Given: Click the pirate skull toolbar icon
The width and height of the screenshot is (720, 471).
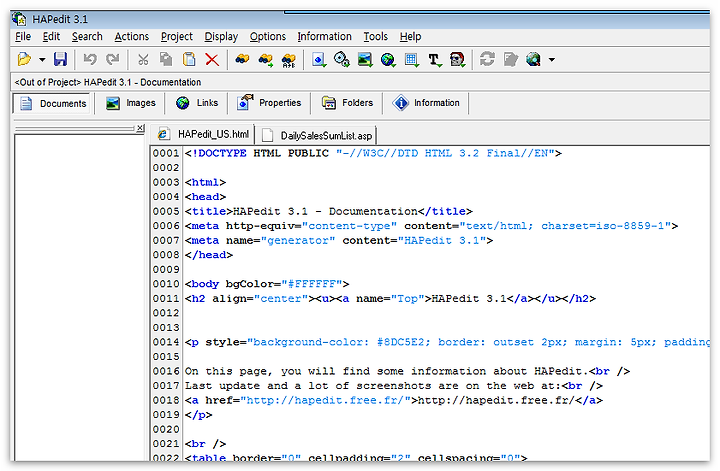Looking at the screenshot, I should (x=457, y=60).
